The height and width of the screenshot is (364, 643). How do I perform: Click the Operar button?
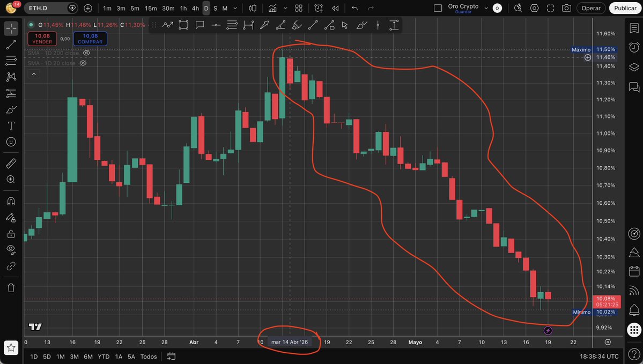click(x=591, y=8)
